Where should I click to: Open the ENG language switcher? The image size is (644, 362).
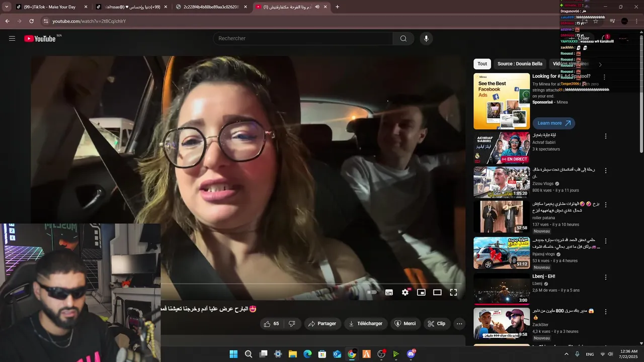(x=590, y=354)
